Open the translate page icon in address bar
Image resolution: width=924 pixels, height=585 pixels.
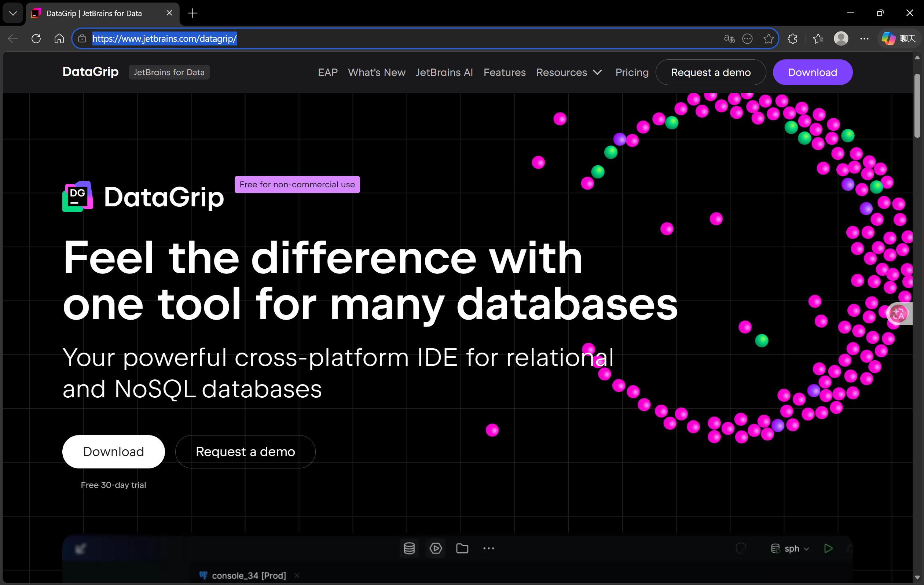(729, 38)
